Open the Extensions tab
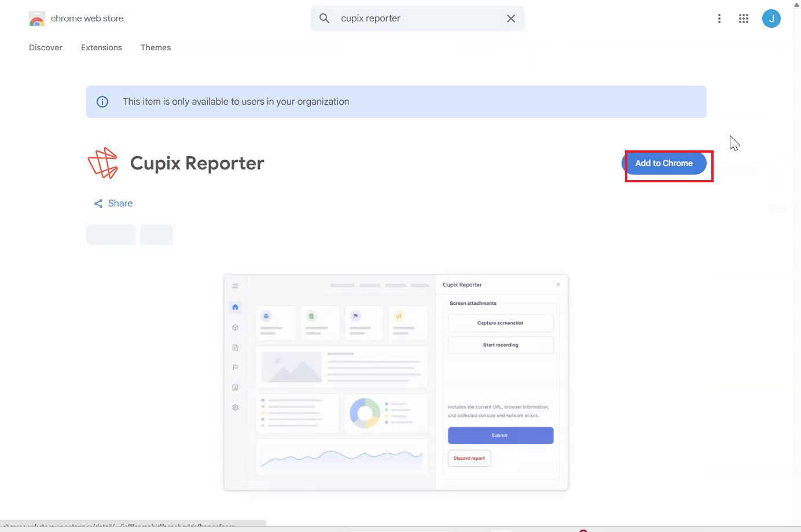This screenshot has height=532, width=801. (x=101, y=47)
